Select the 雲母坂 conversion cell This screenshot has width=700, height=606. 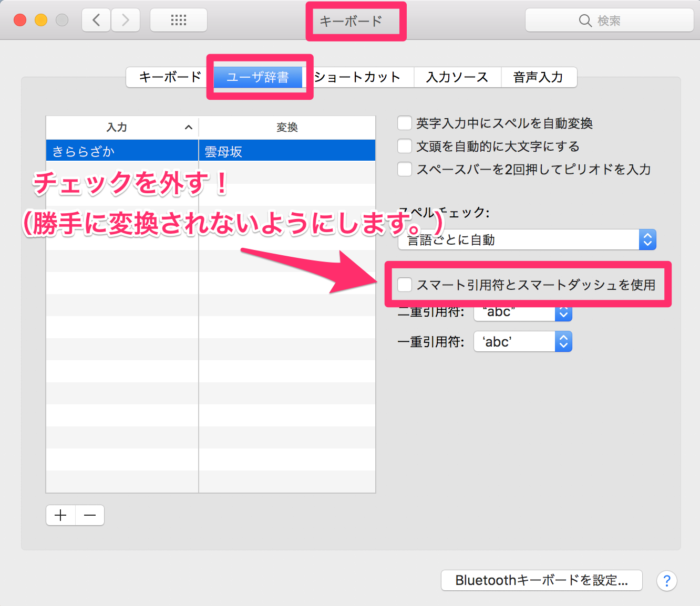pos(287,151)
